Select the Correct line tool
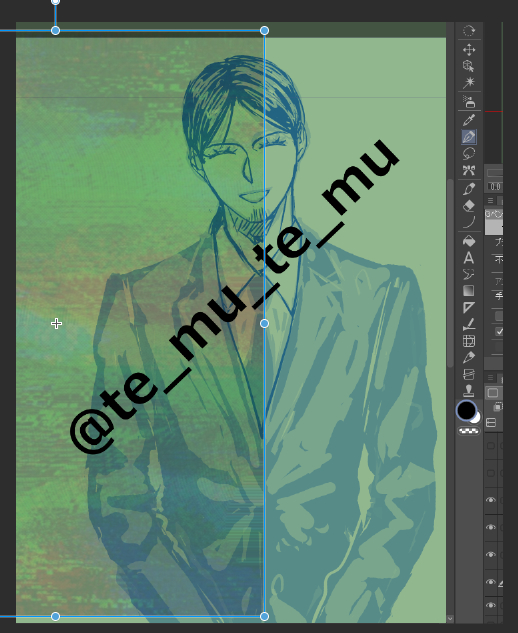The width and height of the screenshot is (518, 633). point(469,324)
